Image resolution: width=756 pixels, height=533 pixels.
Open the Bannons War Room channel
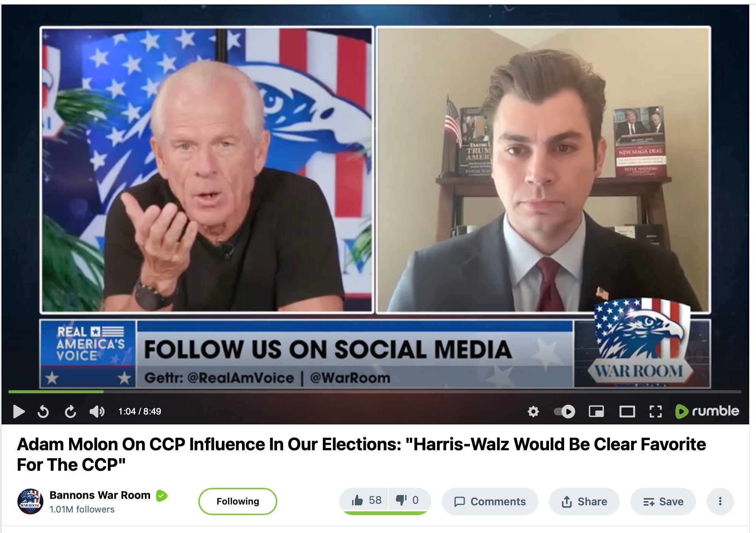tap(100, 495)
